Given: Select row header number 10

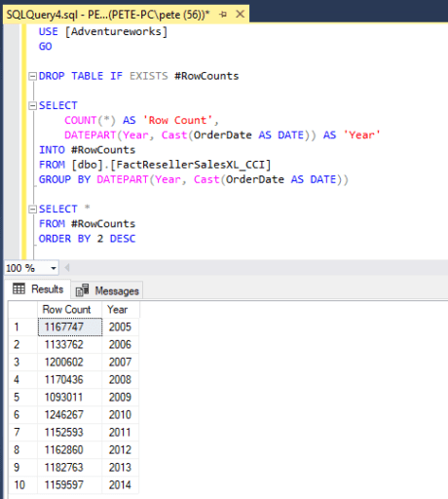Looking at the screenshot, I should [x=23, y=485].
